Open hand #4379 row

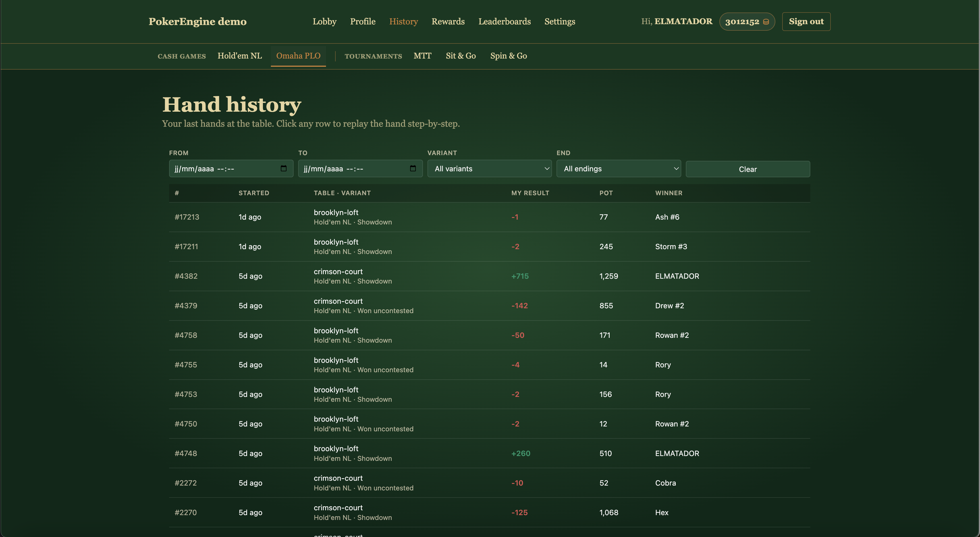(489, 306)
